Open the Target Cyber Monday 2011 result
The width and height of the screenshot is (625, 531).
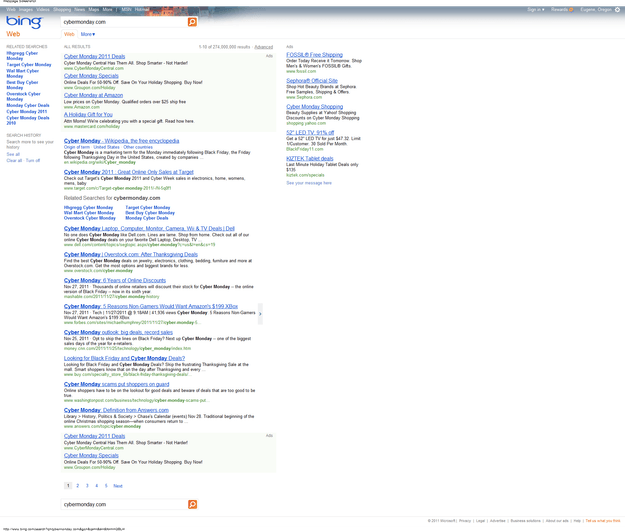(x=129, y=172)
